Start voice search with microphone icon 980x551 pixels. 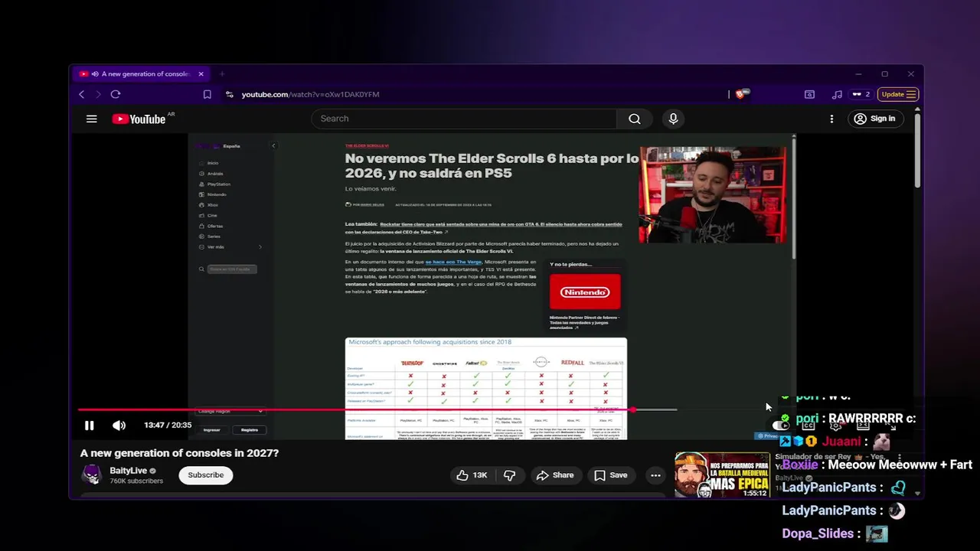[673, 119]
